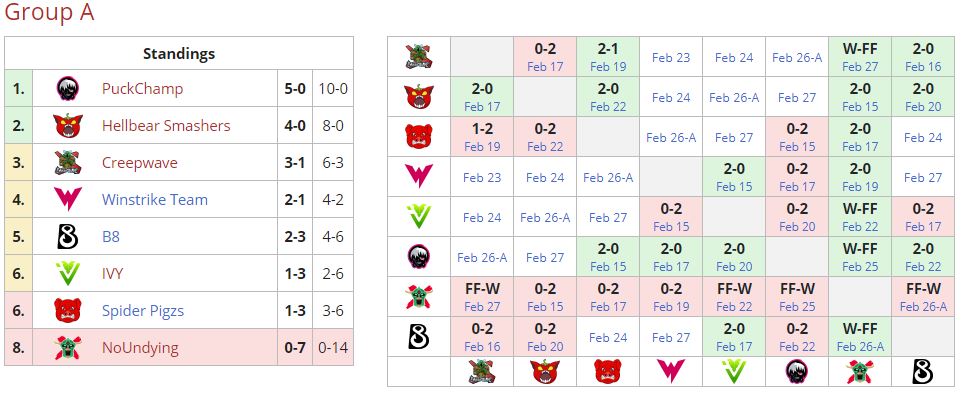The width and height of the screenshot is (965, 401).
Task: Open the Hellbear Smashers team link
Action: 165,126
